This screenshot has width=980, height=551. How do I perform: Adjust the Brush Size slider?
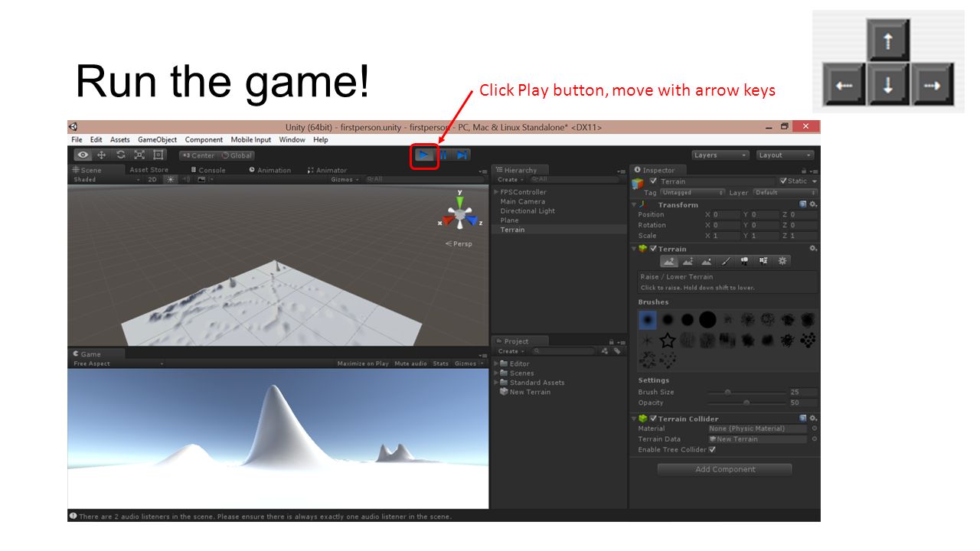(746, 392)
